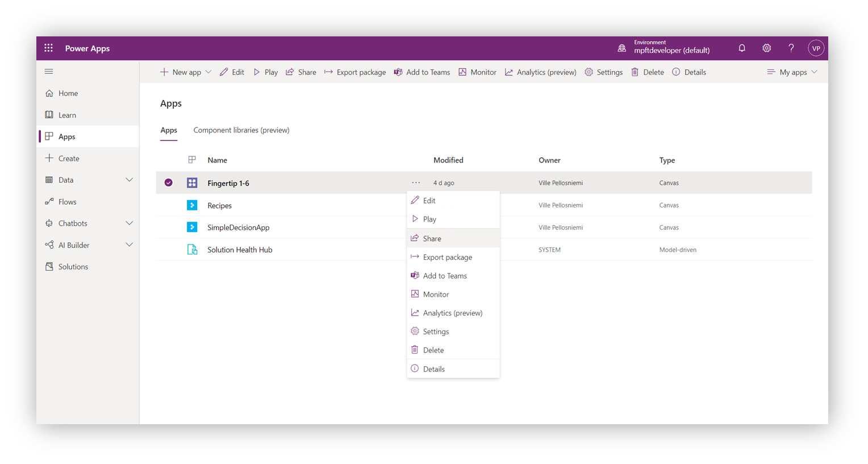Image resolution: width=868 pixels, height=464 pixels.
Task: Switch to Component libraries (preview) tab
Action: click(241, 130)
